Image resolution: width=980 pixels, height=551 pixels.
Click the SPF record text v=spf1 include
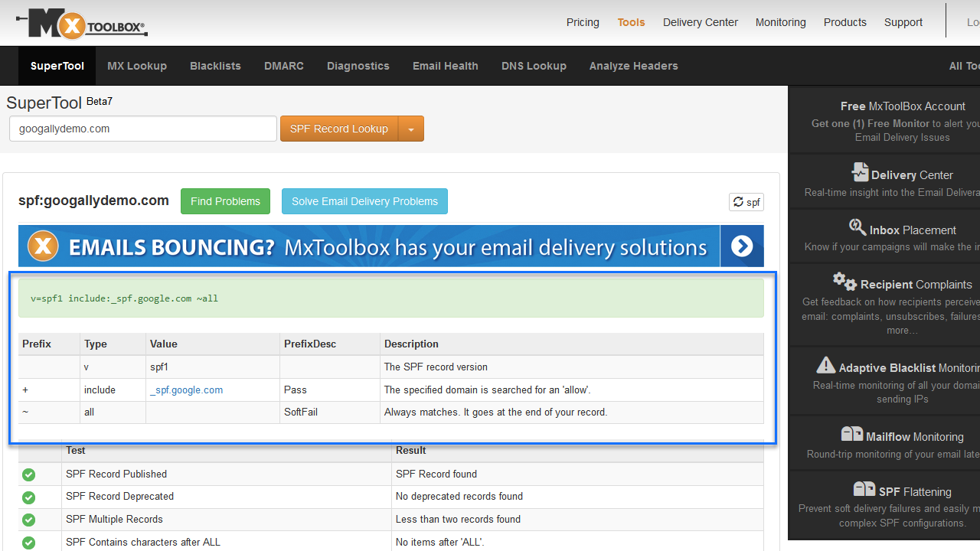(124, 298)
